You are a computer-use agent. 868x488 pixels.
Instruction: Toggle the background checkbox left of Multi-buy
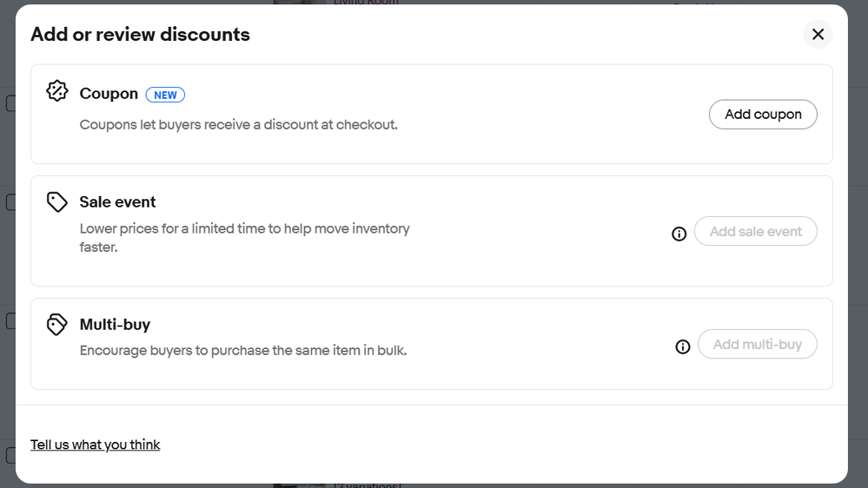(x=10, y=320)
